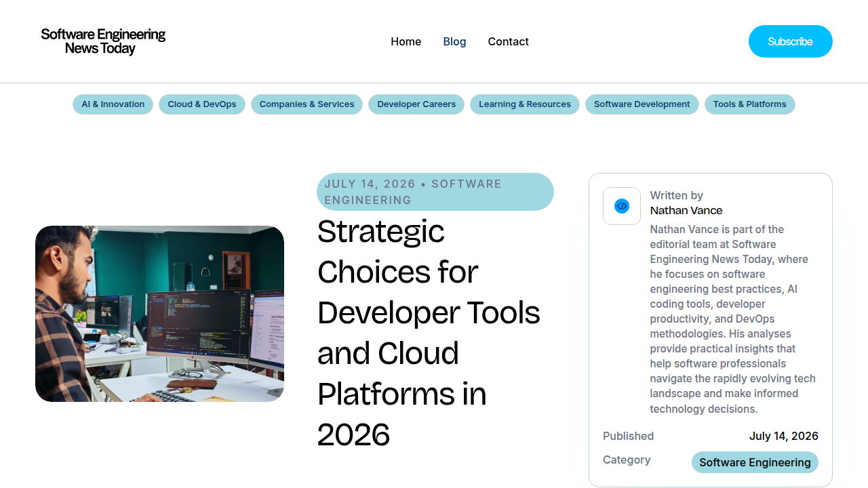Select the 'Written by' label
Viewport: 868px width, 488px height.
(x=677, y=195)
